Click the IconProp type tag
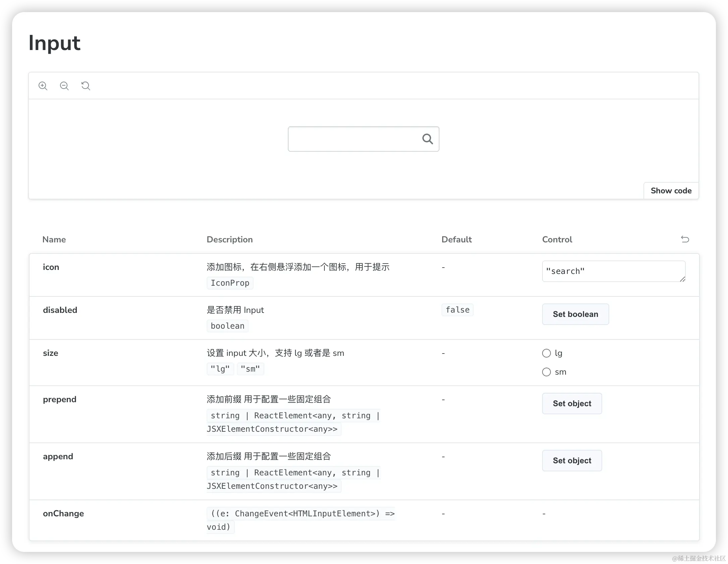The image size is (728, 564). 230,283
